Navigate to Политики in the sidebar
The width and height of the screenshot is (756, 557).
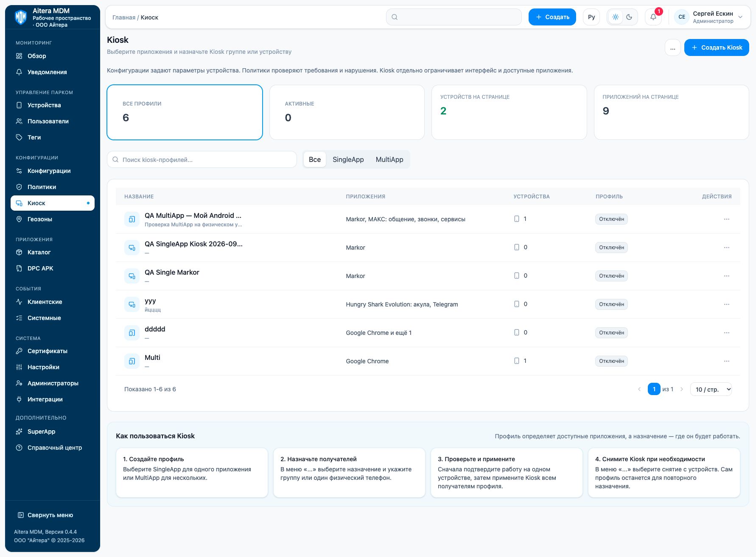click(x=53, y=187)
